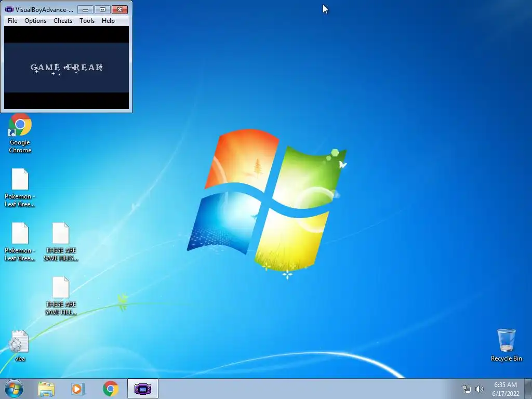Viewport: 532px width, 399px height.
Task: Open the Help menu in VisualBoyAdvance
Action: 108,21
